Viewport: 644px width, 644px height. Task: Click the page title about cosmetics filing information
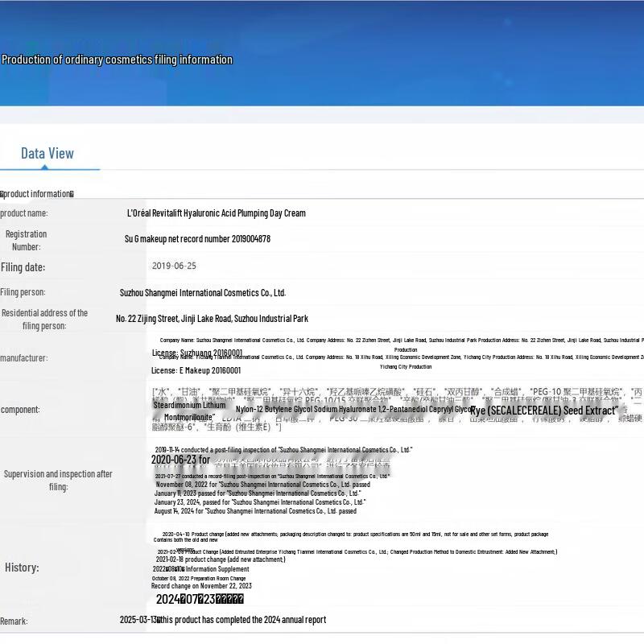[117, 60]
